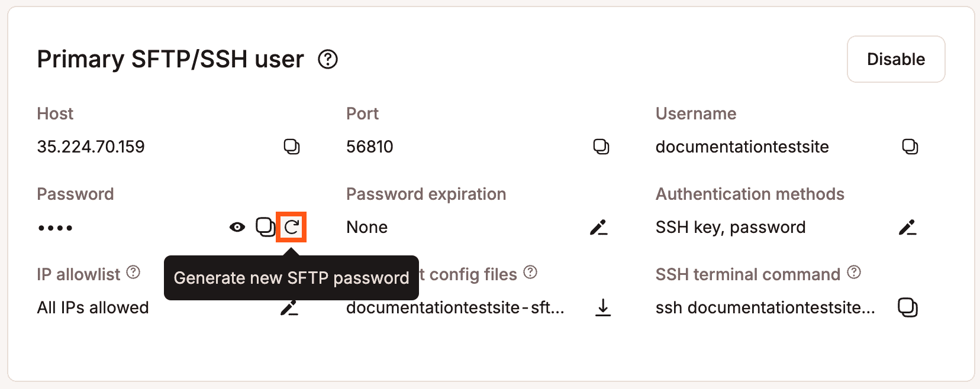Click the ssh documentationtestsite command text

pyautogui.click(x=766, y=307)
